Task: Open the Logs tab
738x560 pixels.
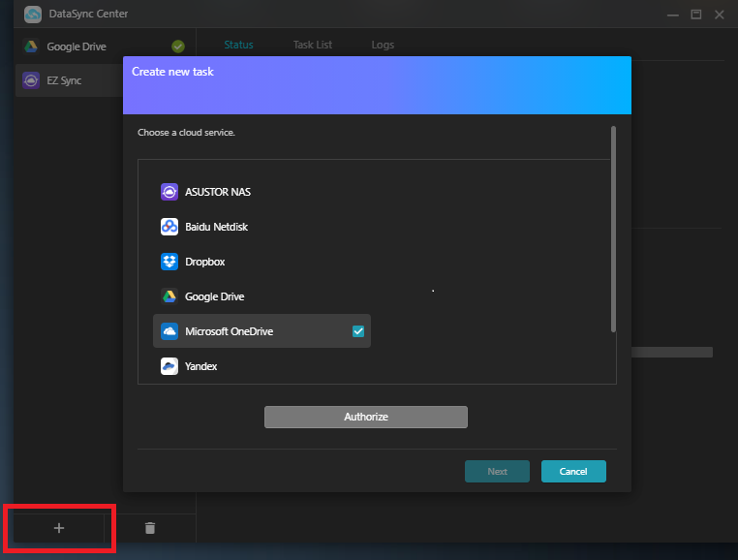Action: pos(383,45)
